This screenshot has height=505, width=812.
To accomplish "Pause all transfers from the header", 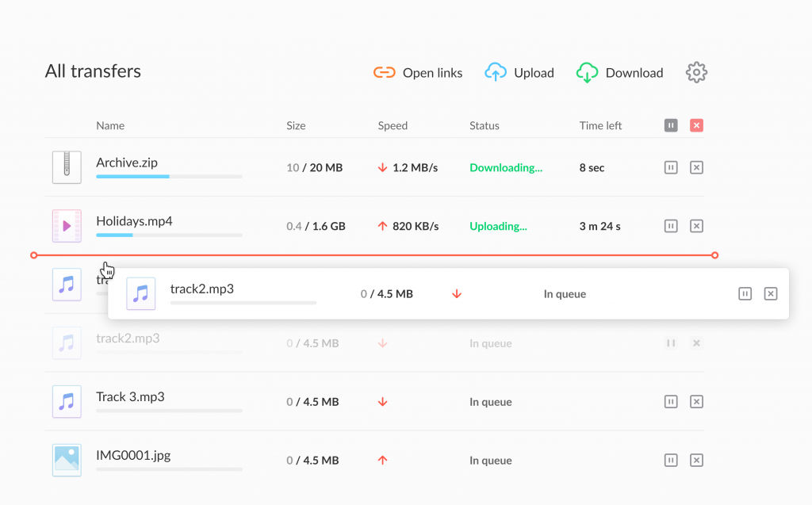I will [671, 125].
